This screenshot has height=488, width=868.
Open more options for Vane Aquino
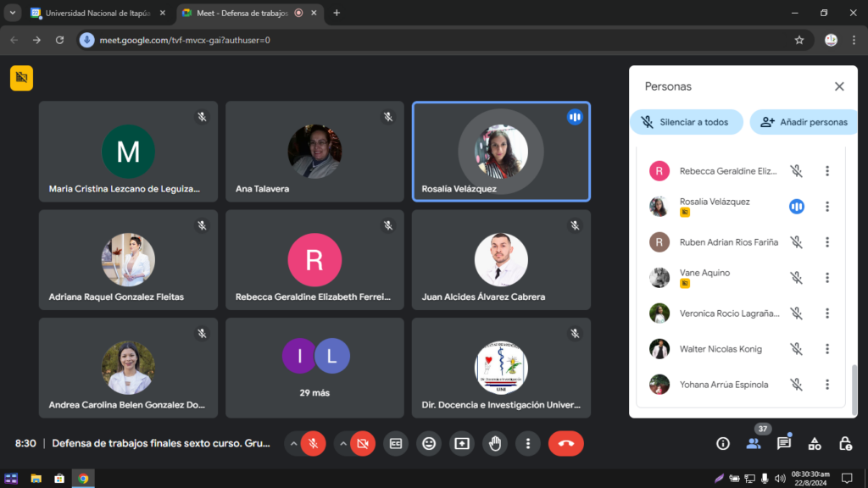[827, 278]
